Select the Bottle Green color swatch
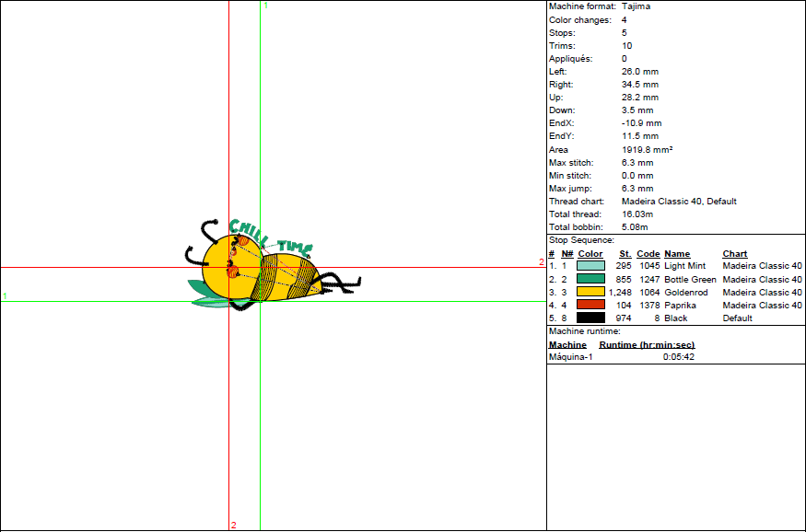 tap(590, 279)
